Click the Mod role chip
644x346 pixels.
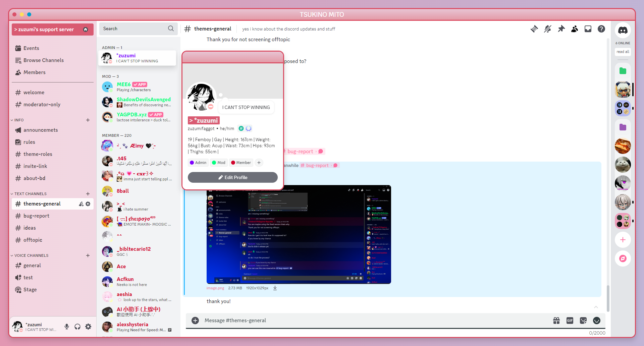point(219,163)
